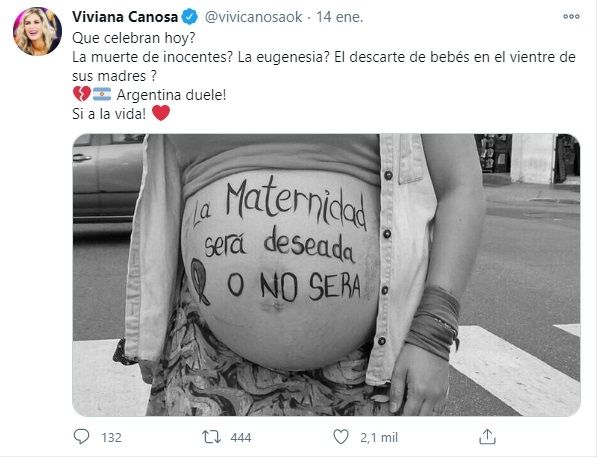Click the broken heart emoji
Image resolution: width=597 pixels, height=458 pixels.
click(x=81, y=94)
